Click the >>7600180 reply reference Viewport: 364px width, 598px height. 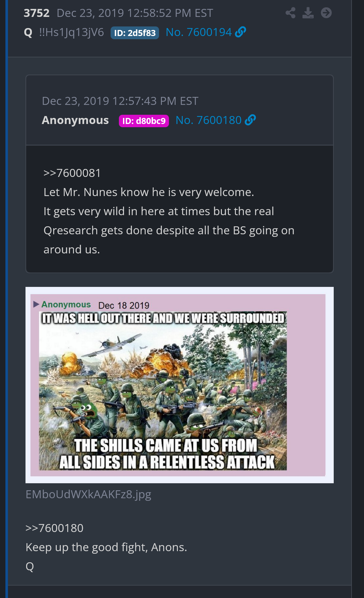(x=55, y=528)
